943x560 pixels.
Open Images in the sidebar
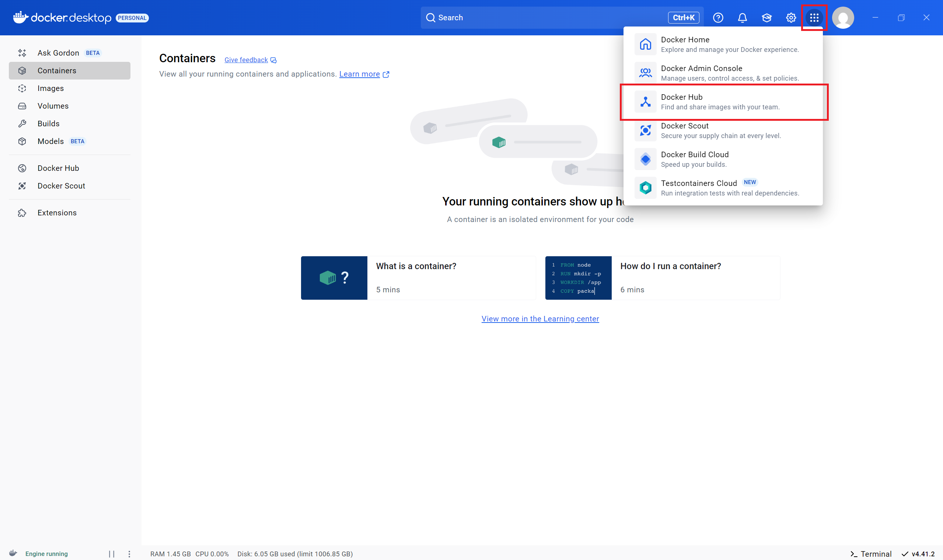[50, 88]
